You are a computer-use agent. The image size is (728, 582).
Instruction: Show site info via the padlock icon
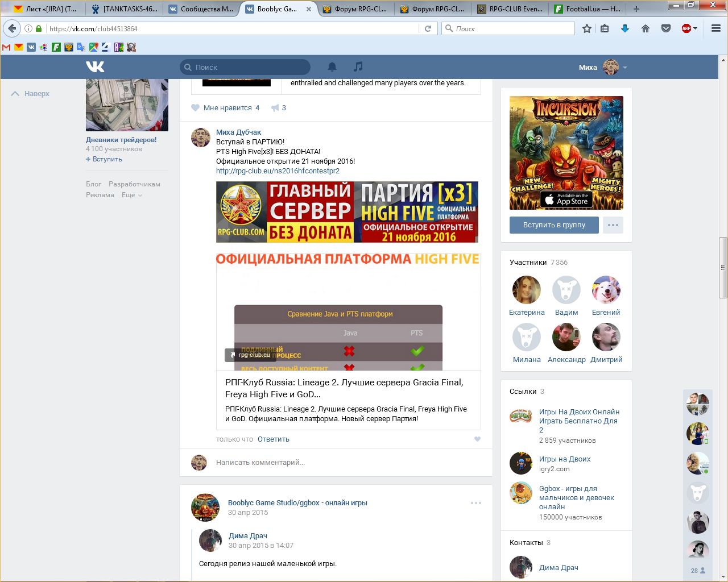(x=39, y=28)
